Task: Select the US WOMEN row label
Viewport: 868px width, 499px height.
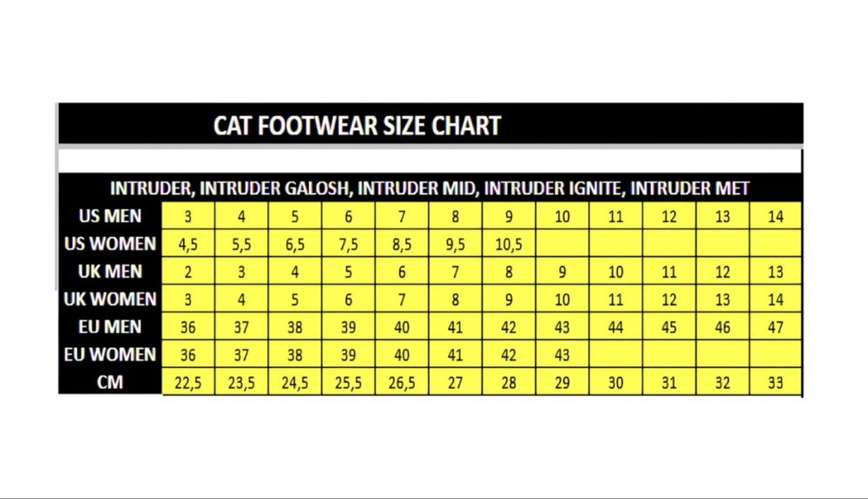Action: tap(110, 244)
